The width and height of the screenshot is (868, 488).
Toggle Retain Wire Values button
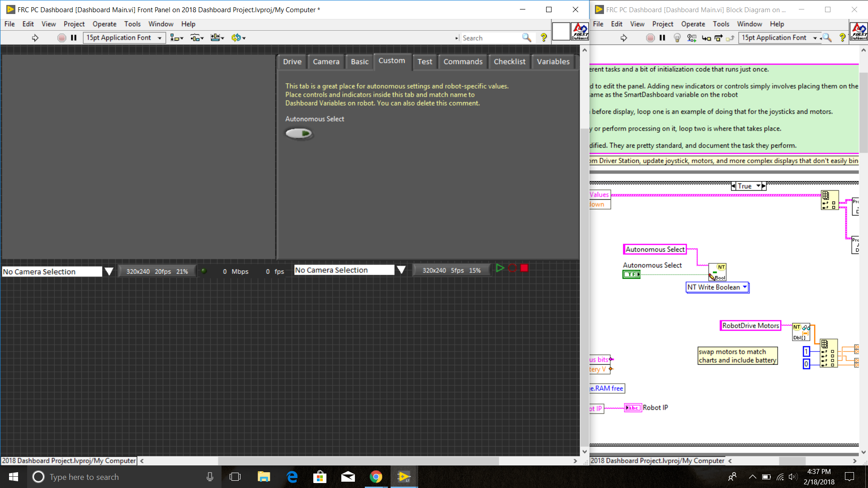point(692,38)
